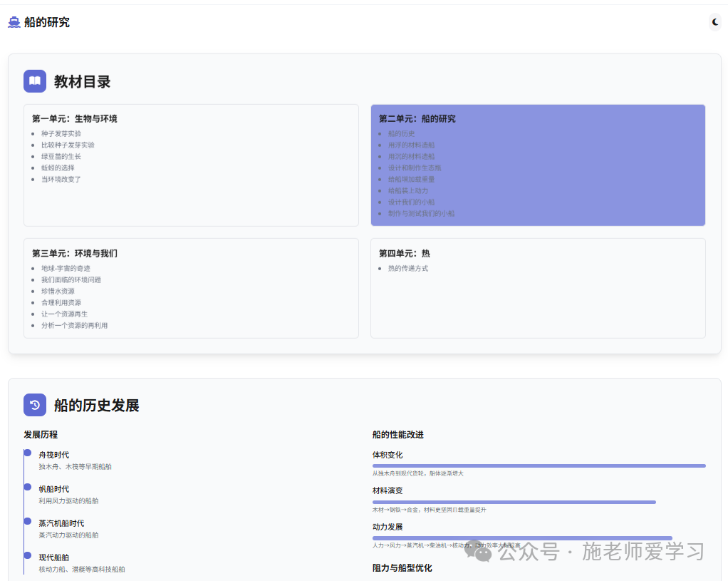Click the subheading 船的性能改进
Screen dimensions: 728x581
[398, 435]
